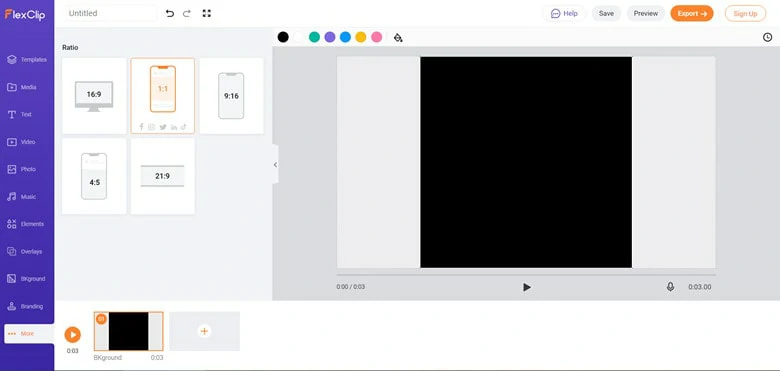
Task: Click the redo arrow icon
Action: (187, 13)
